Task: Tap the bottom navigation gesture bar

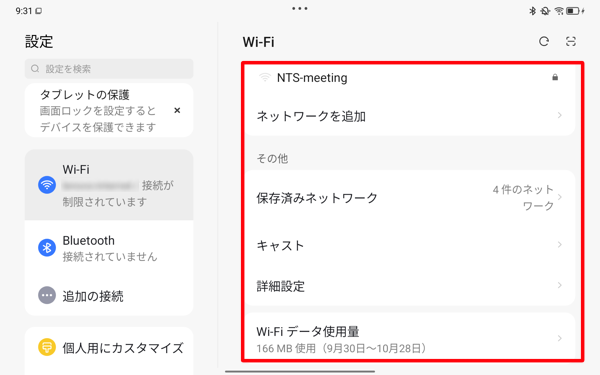Action: (x=300, y=371)
